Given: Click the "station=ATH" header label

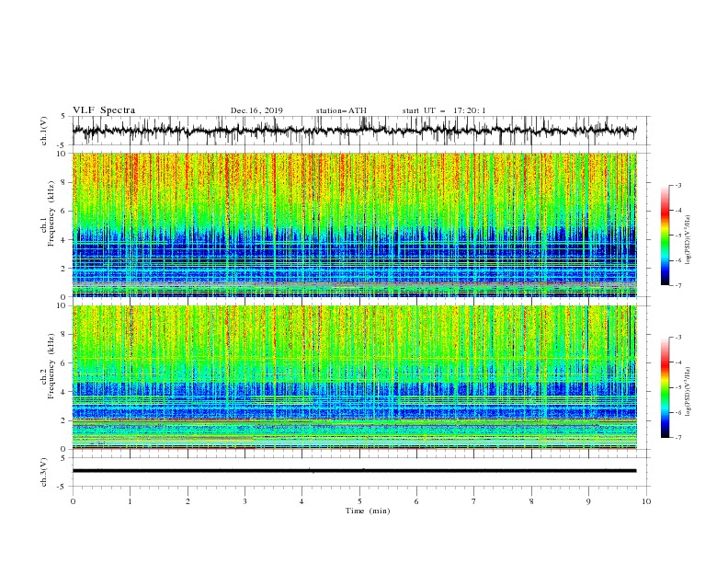Looking at the screenshot, I should (341, 110).
